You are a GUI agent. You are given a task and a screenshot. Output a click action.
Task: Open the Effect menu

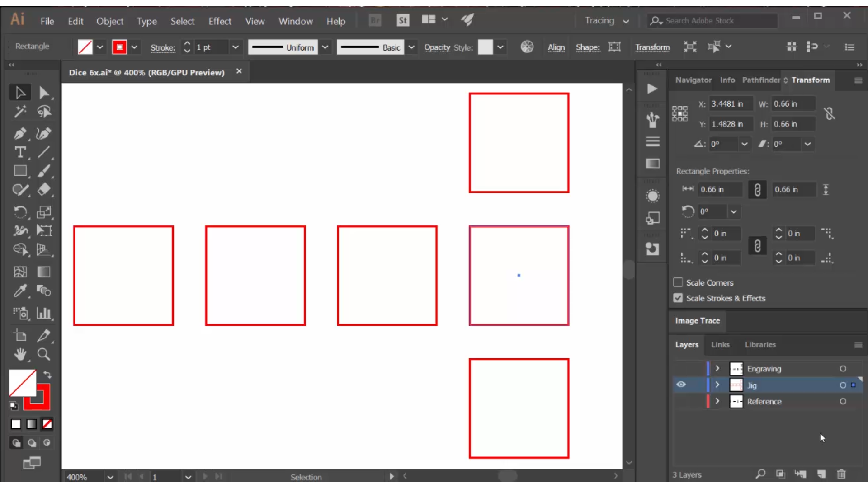click(x=219, y=21)
